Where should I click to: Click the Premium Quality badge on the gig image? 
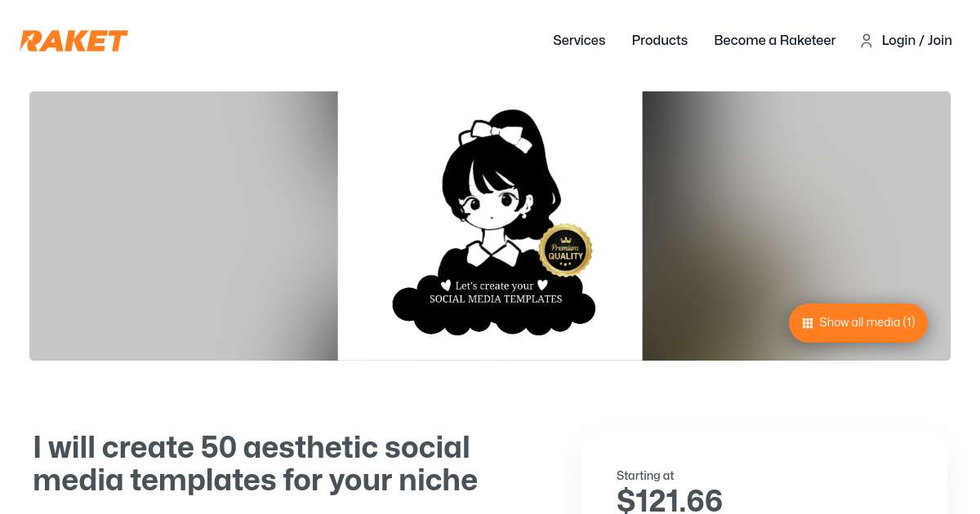click(x=565, y=250)
